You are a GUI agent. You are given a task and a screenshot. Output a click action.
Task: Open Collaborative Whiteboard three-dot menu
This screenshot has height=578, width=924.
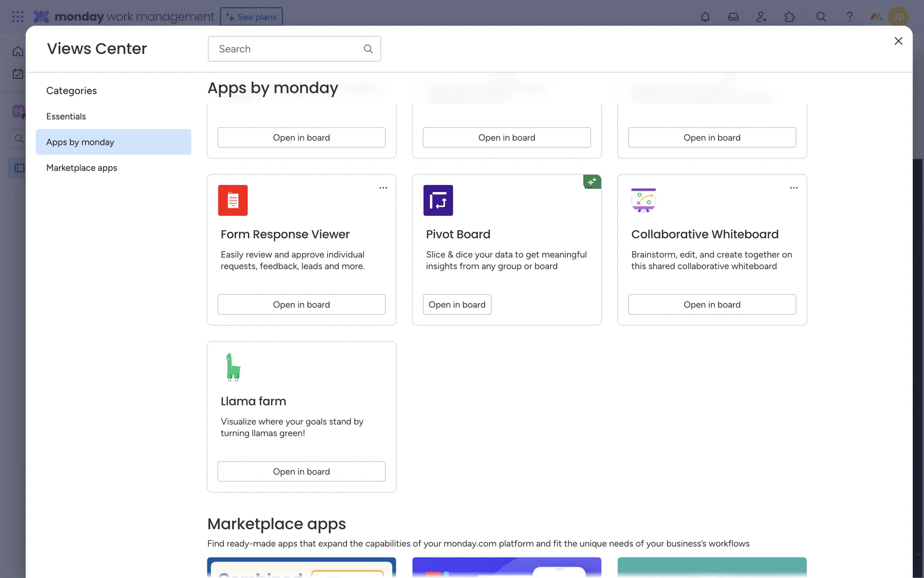coord(794,188)
